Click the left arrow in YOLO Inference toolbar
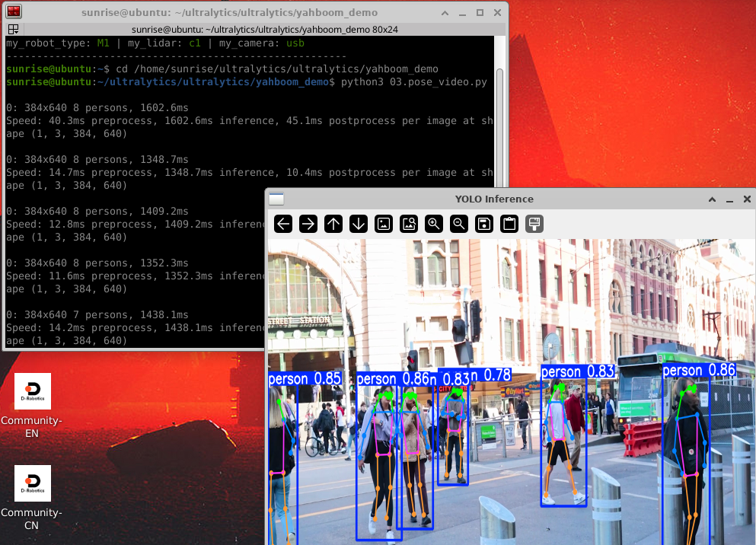The width and height of the screenshot is (756, 545). point(283,224)
